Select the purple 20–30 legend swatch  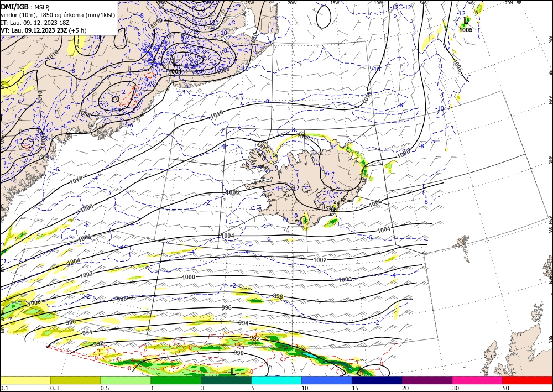click(427, 380)
